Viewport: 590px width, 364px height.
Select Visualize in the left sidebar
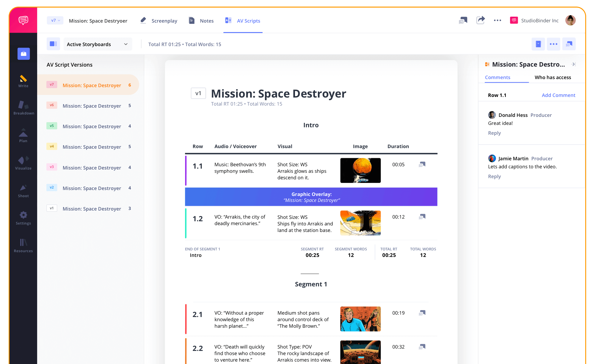click(23, 164)
